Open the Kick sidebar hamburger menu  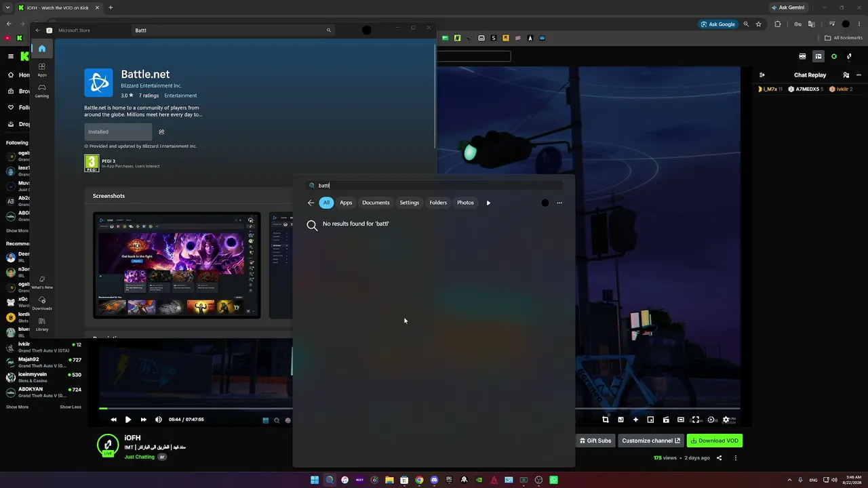(x=11, y=56)
